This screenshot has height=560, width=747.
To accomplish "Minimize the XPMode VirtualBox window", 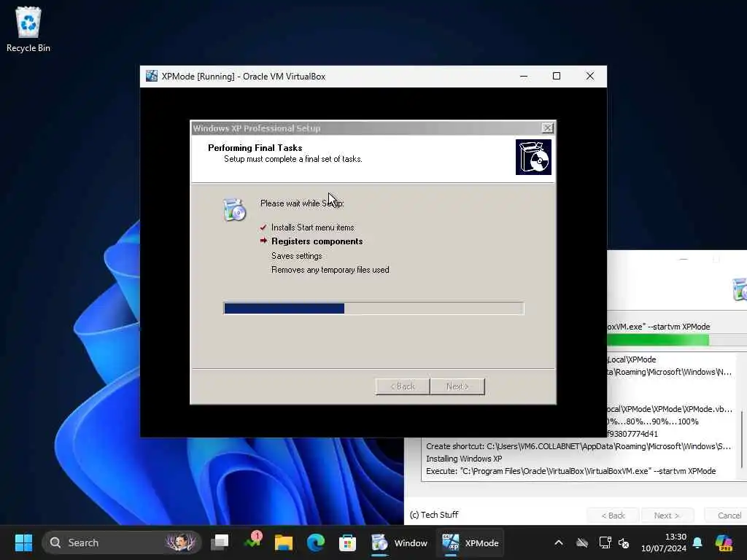I will coord(524,76).
